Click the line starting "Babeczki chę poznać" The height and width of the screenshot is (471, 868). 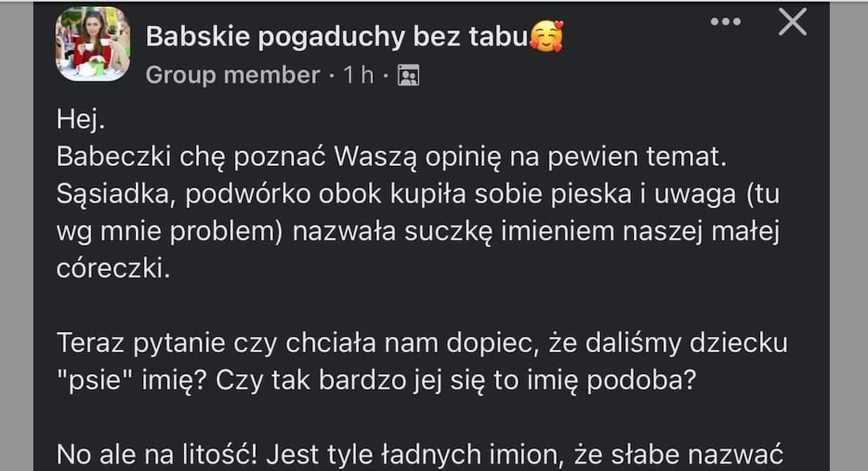point(390,157)
